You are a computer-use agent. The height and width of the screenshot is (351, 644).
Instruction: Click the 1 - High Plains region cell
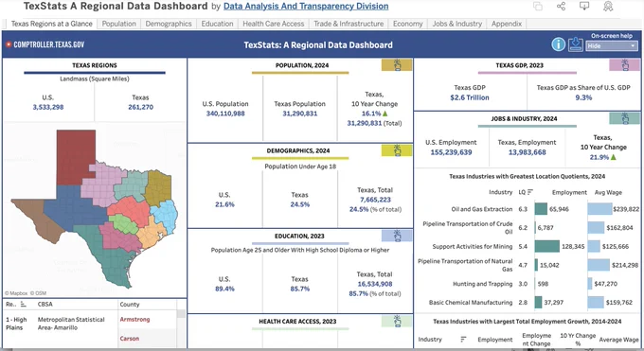click(16, 324)
